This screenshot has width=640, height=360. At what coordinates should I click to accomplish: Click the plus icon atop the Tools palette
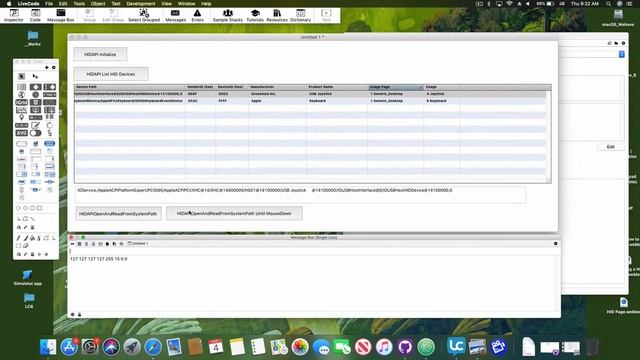point(47,67)
